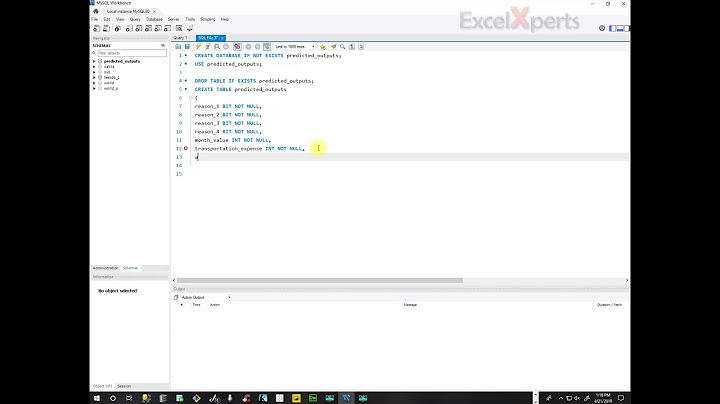Open the schema inspector toolbar icon

click(118, 28)
